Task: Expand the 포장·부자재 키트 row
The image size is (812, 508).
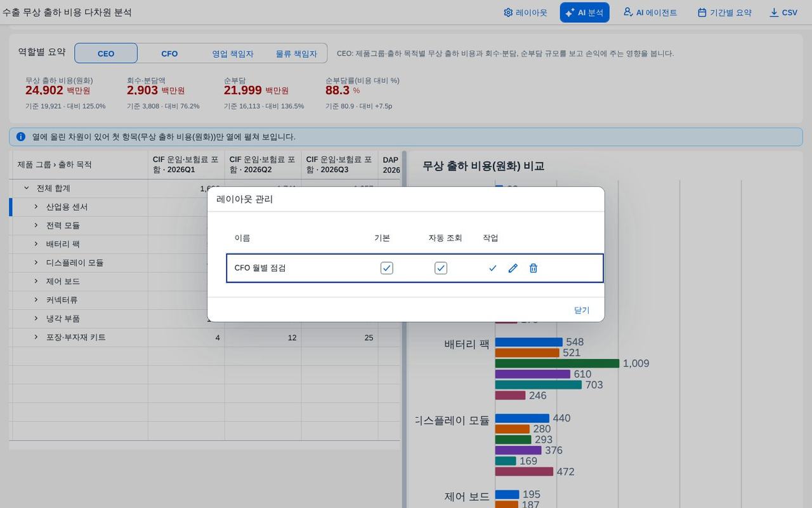Action: 36,337
